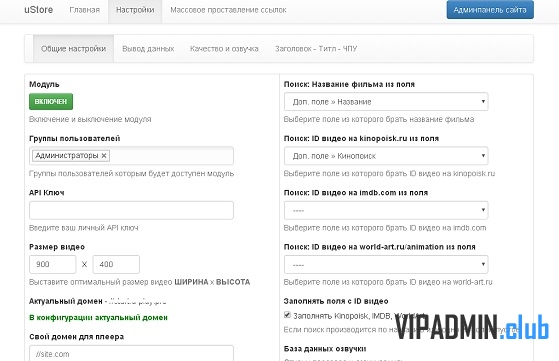Click the video height field 400
559x361 pixels.
point(116,264)
